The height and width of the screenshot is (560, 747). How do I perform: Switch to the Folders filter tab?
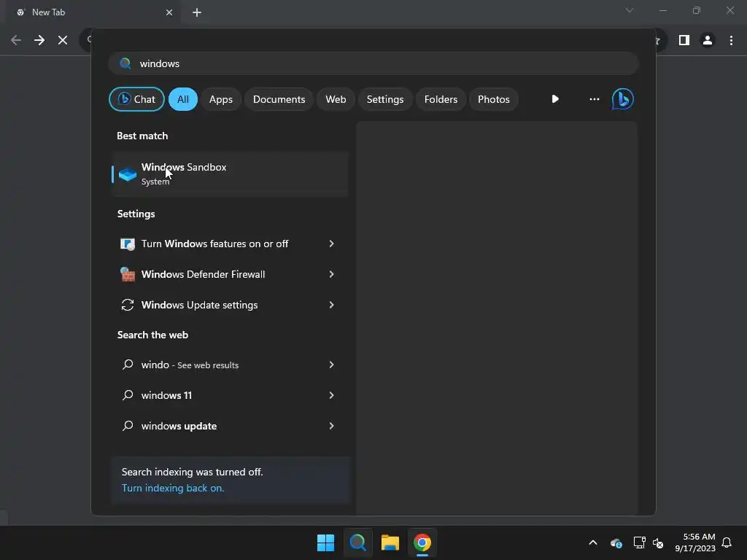point(441,99)
